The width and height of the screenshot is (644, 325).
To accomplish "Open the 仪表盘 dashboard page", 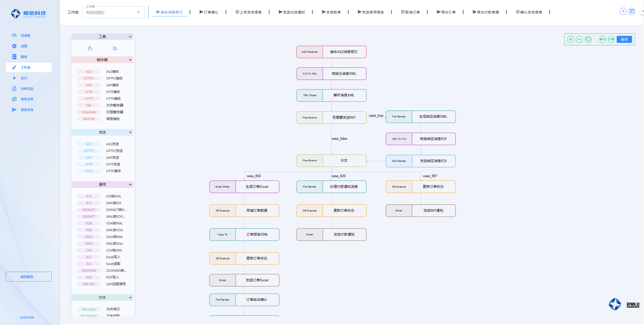I will pos(25,36).
